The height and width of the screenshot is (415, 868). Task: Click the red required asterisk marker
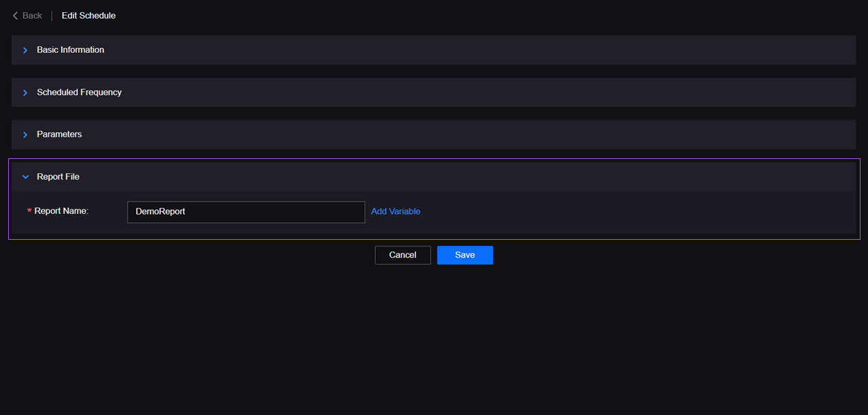click(29, 212)
